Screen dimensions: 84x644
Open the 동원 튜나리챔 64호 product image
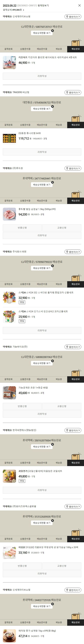(10, 138)
